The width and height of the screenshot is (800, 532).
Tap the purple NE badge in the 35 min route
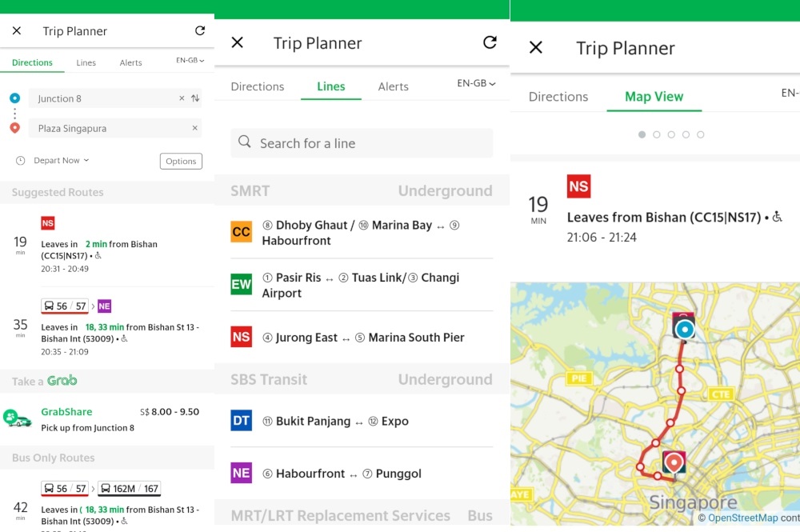(104, 306)
